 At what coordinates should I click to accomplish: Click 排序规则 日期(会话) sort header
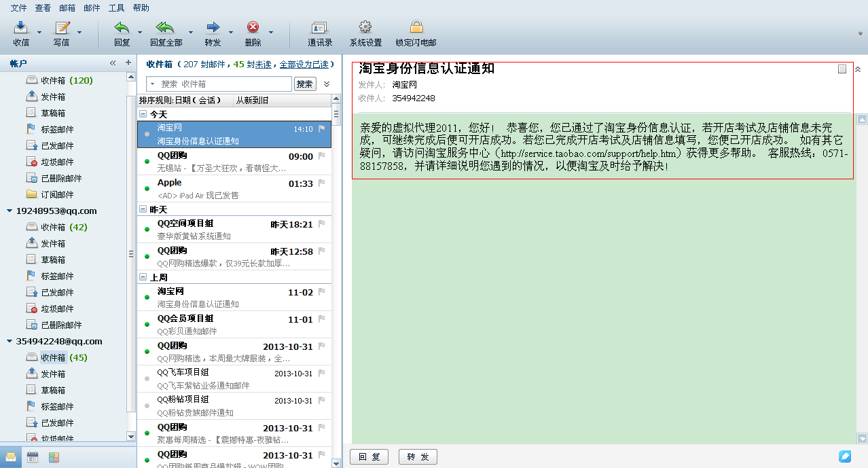pos(184,101)
